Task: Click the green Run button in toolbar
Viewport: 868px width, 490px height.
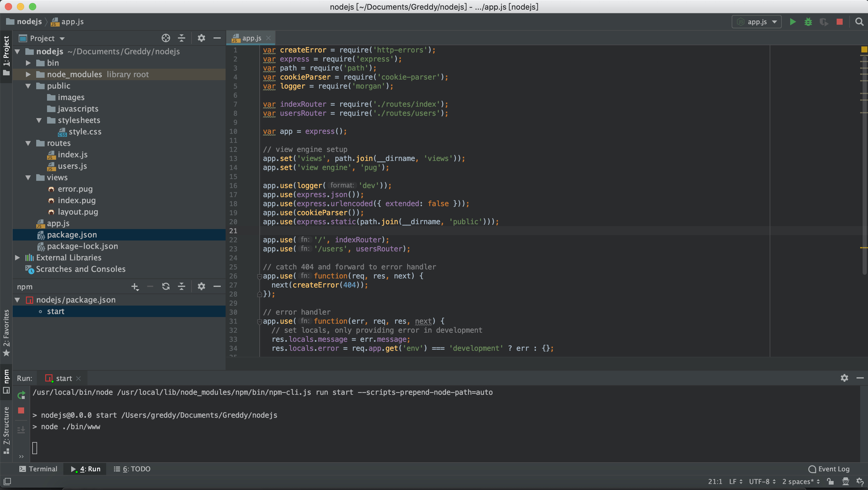Action: point(793,22)
